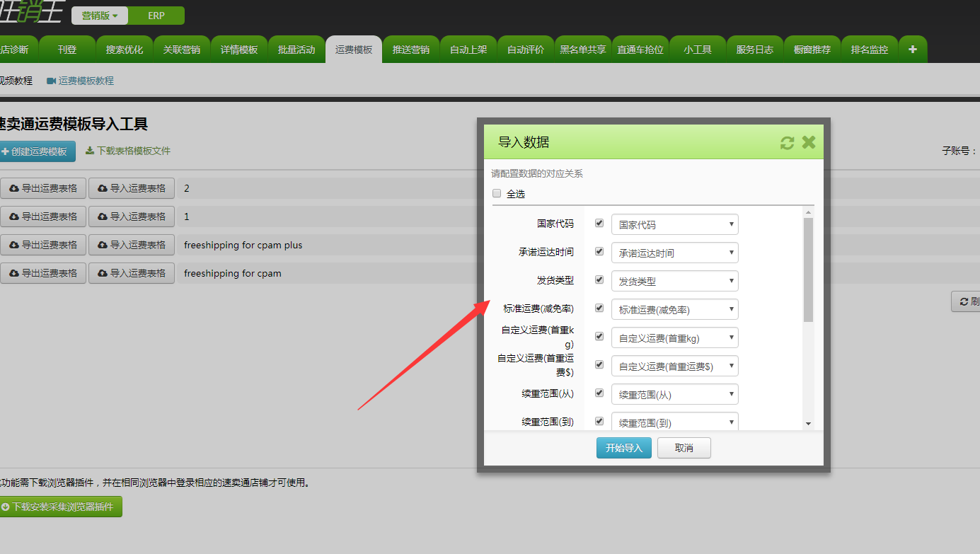This screenshot has width=980, height=554.
Task: Uncheck the 发货类型 checkbox
Action: click(599, 279)
